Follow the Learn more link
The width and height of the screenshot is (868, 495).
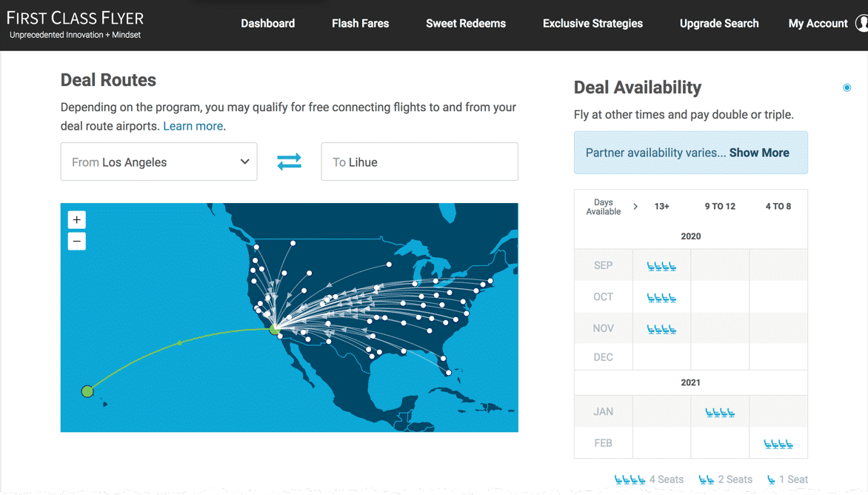[193, 126]
